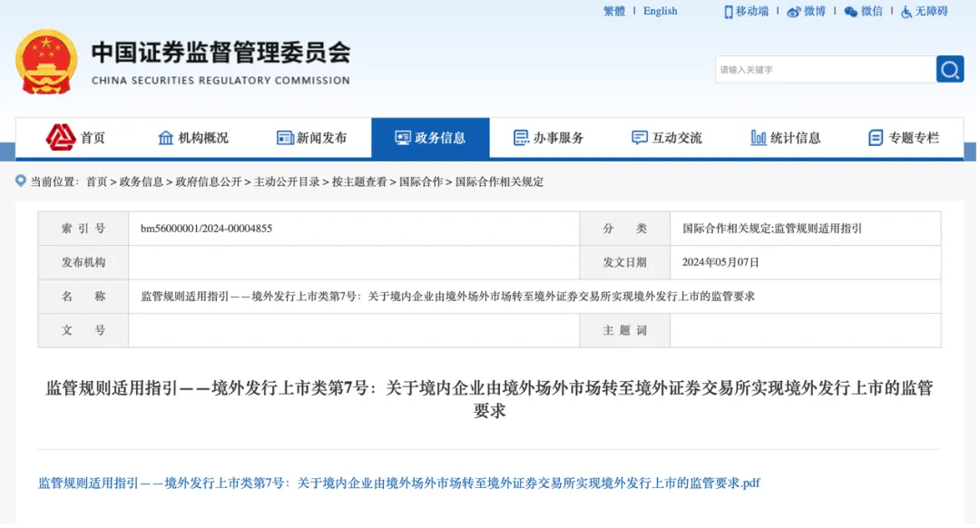Open the 统计信息 navigation tab
The image size is (980, 528).
(788, 138)
